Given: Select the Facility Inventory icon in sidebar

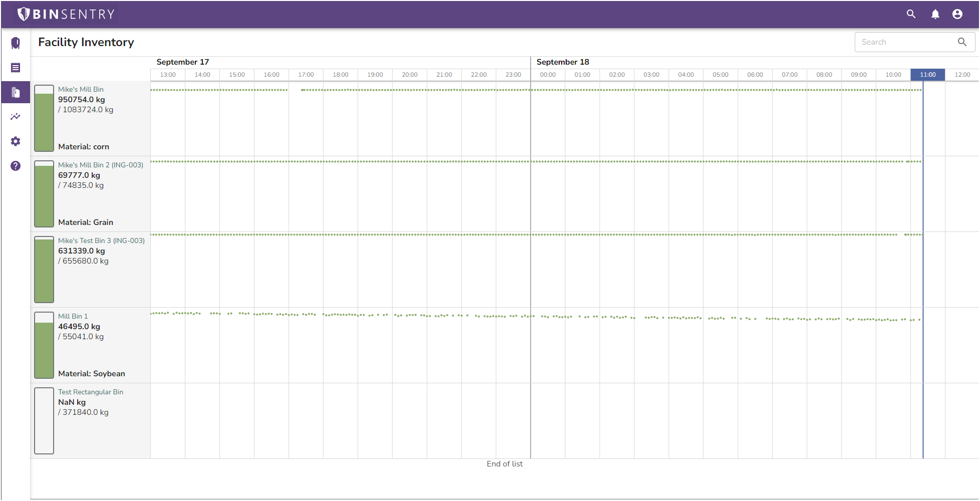Looking at the screenshot, I should 15,92.
